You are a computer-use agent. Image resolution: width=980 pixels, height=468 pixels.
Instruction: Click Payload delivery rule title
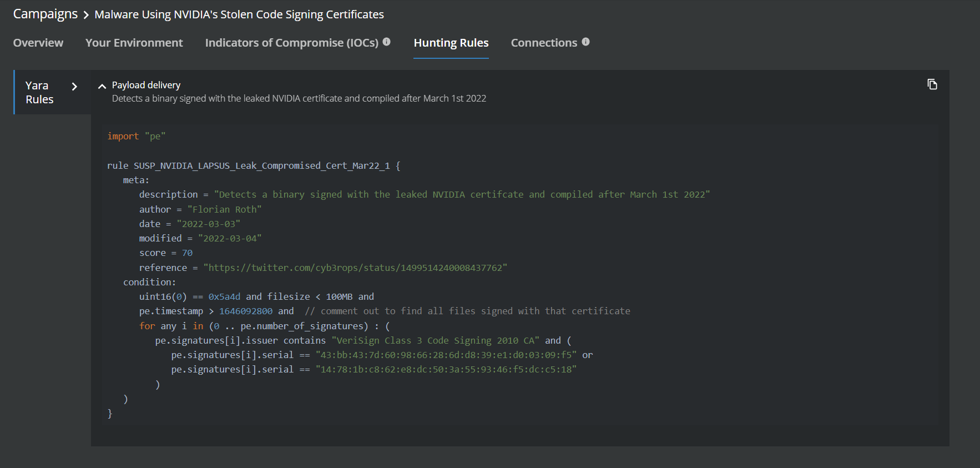coord(146,85)
